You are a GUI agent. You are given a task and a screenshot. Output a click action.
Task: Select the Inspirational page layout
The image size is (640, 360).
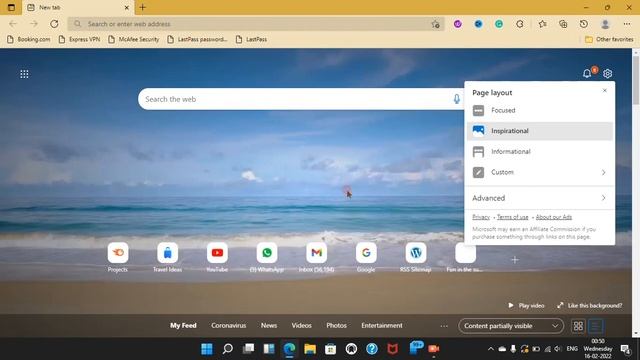[540, 131]
